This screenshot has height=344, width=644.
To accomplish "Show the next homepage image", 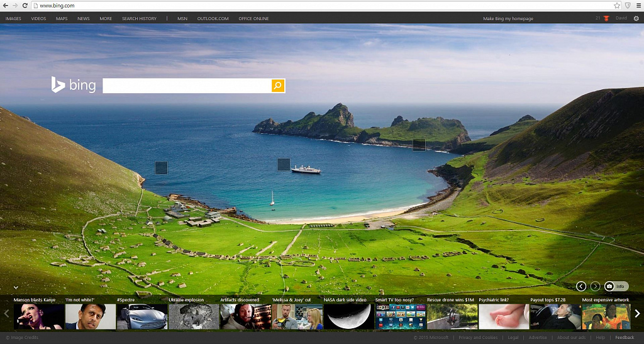I will 595,286.
